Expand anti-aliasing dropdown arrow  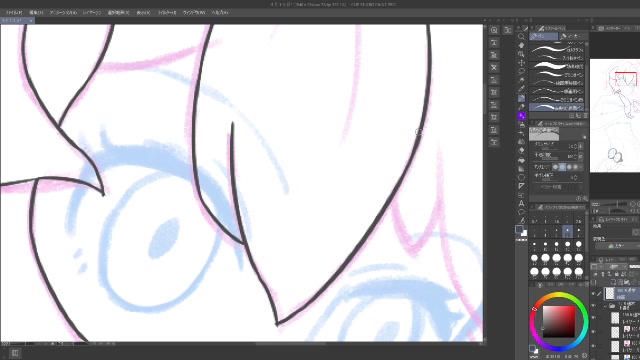pyautogui.click(x=581, y=167)
